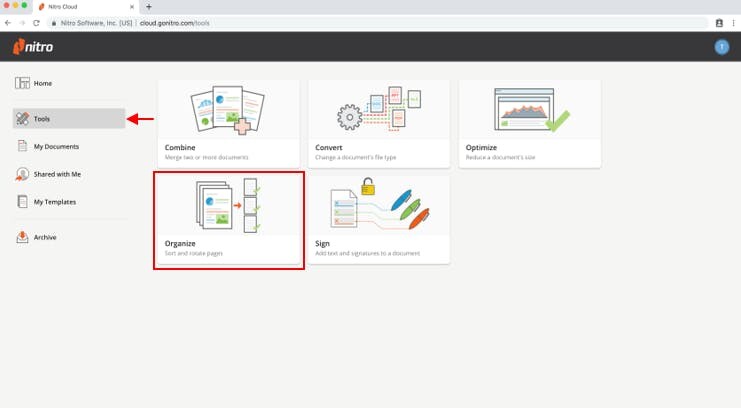This screenshot has height=408, width=741.
Task: Open the Optimize tool card
Action: 529,123
